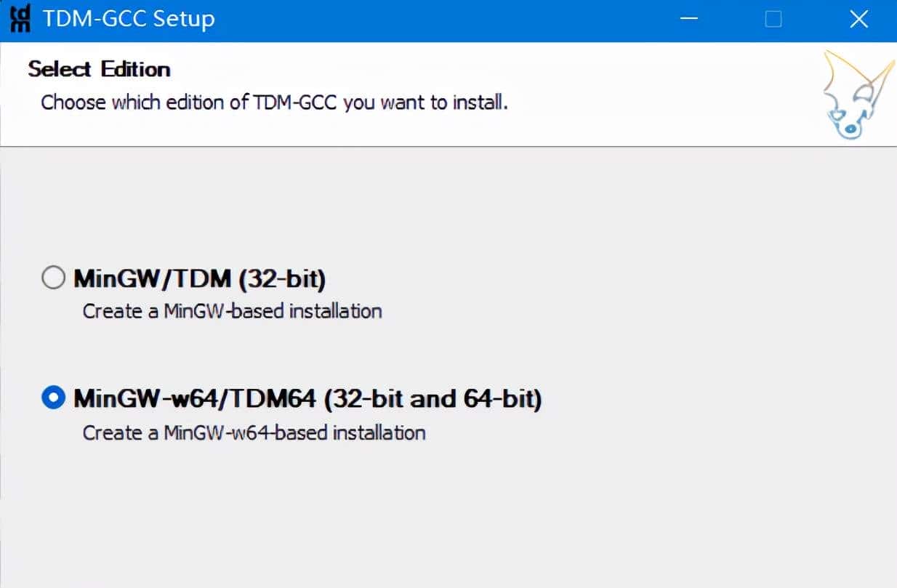Image resolution: width=897 pixels, height=588 pixels.
Task: Click the MinGW/TDM (32-bit) label text
Action: [198, 278]
